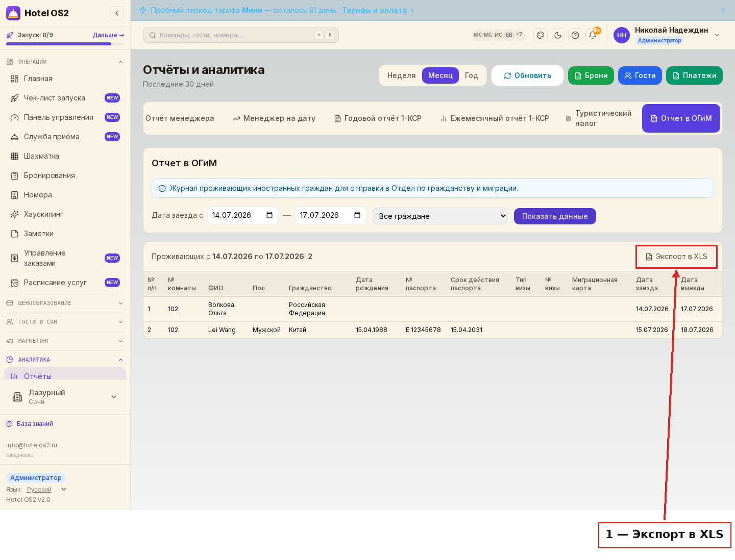Go to Бронирования page
The image size is (735, 560).
tap(65, 175)
